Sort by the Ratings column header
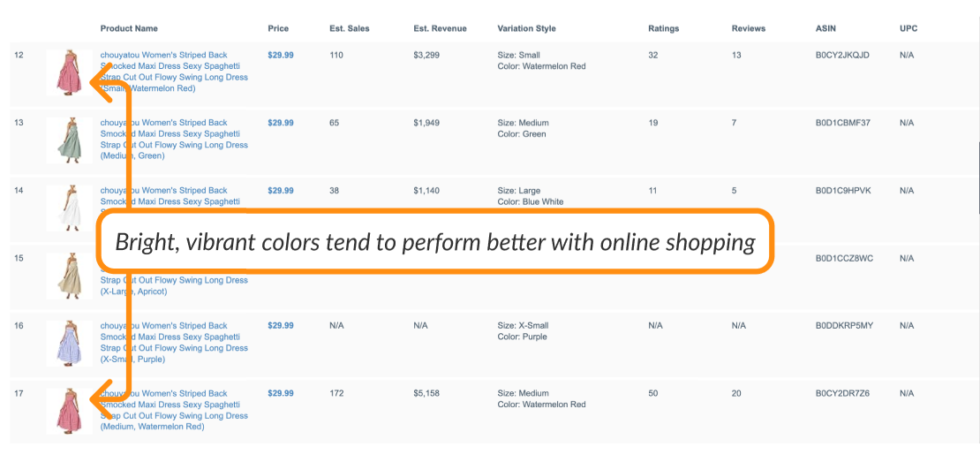Viewport: 980px width, 462px height. 664,29
